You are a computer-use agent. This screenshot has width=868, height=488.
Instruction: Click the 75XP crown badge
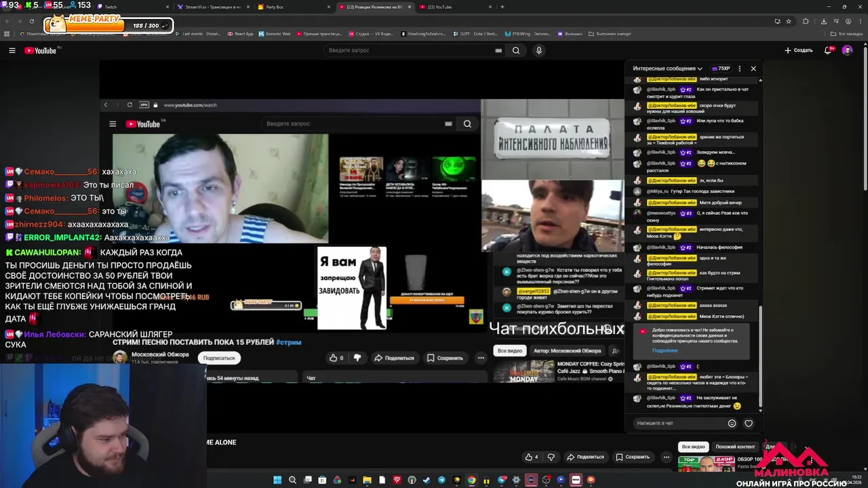point(720,68)
